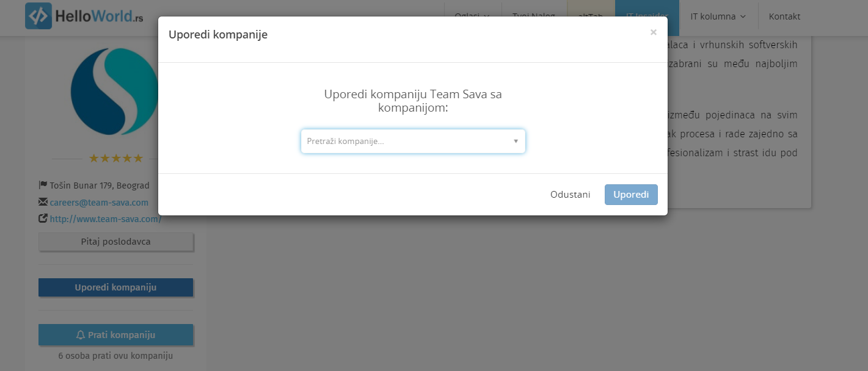
Task: Click the flag icon beside Tošin Bunar address
Action: (43, 185)
